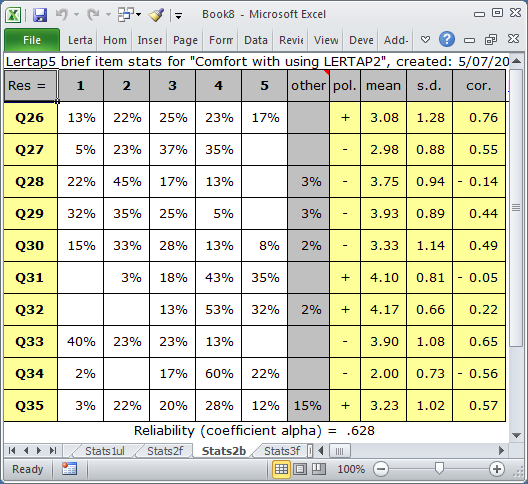This screenshot has height=484, width=528.
Task: Jump to the last sheet tab
Action: [53, 450]
